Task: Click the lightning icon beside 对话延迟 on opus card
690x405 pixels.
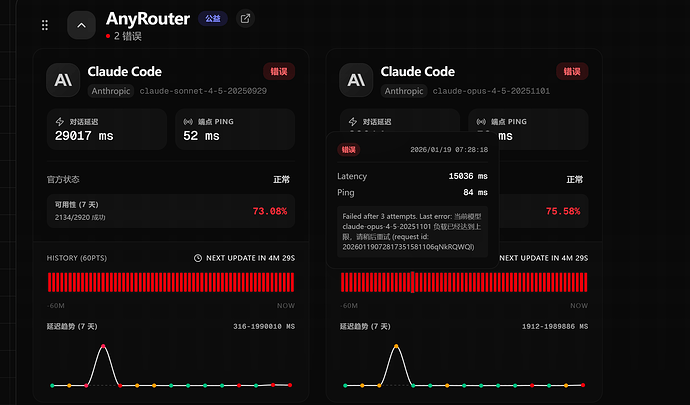Action: (353, 122)
